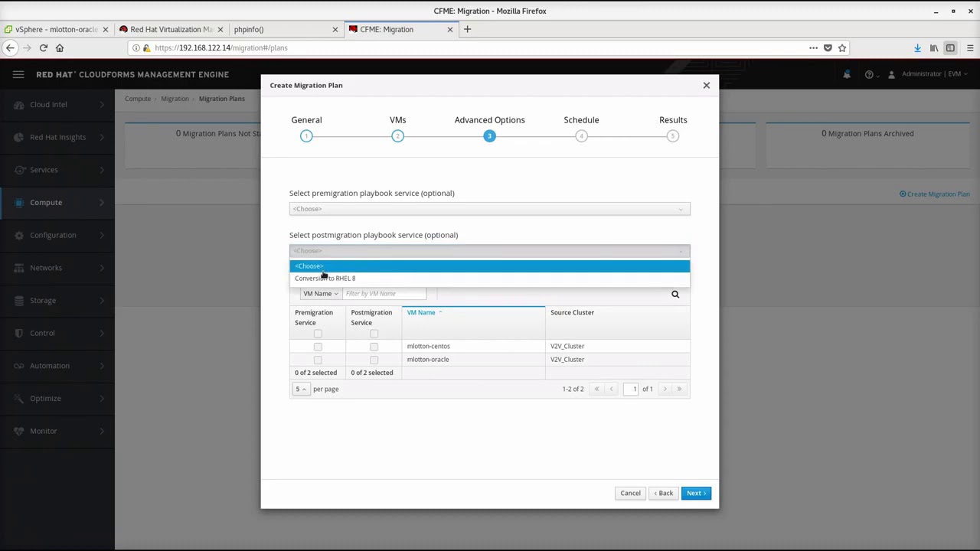
Task: Open a new Firefox tab
Action: [467, 29]
